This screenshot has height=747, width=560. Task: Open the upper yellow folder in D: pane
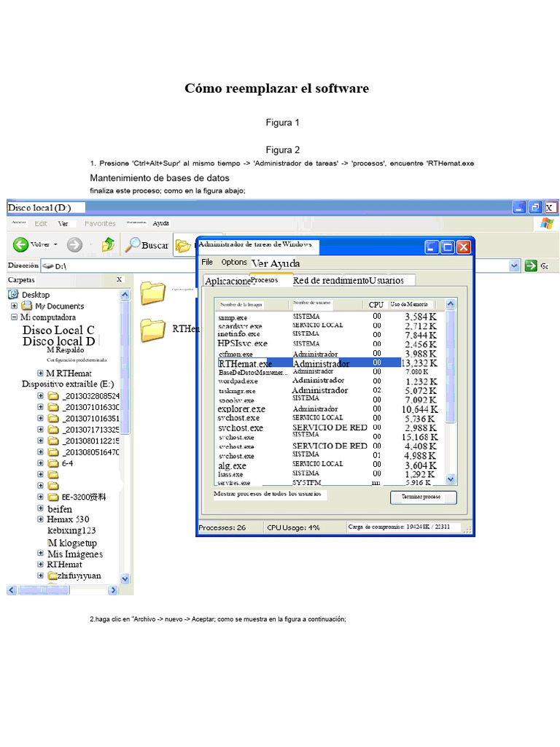(x=153, y=293)
